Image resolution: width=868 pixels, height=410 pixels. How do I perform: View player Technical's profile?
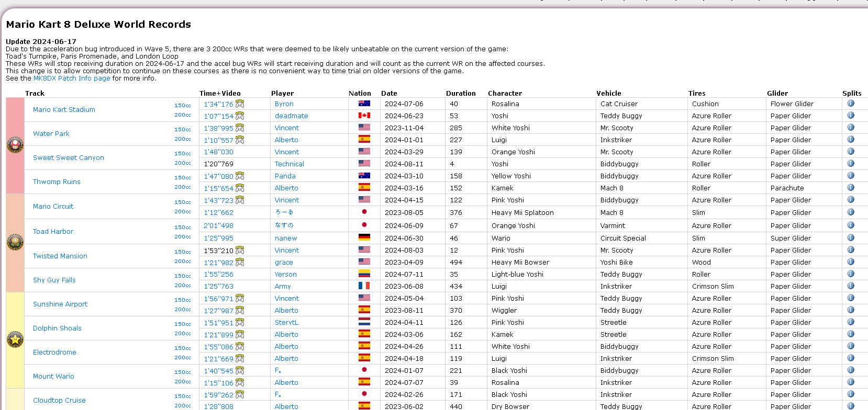tap(290, 164)
